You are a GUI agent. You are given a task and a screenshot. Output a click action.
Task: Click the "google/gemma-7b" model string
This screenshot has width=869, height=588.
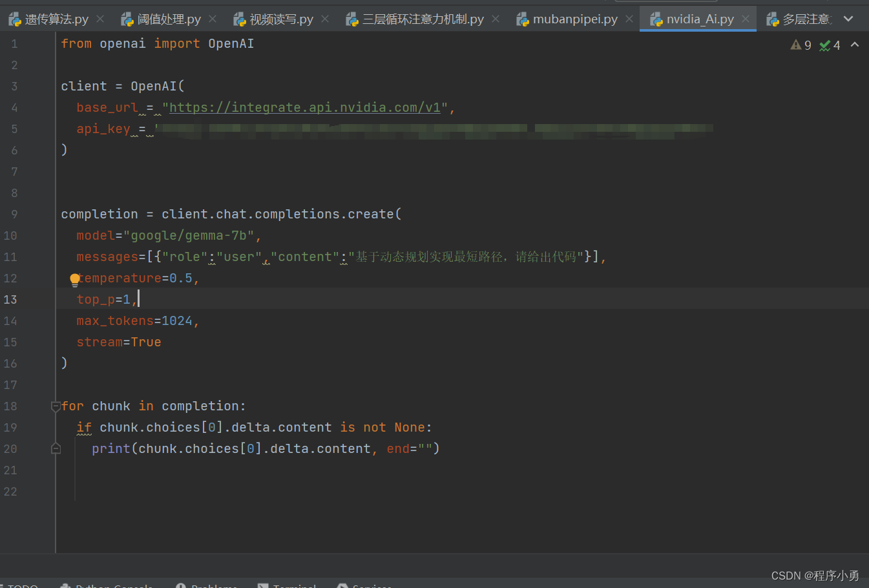point(189,236)
